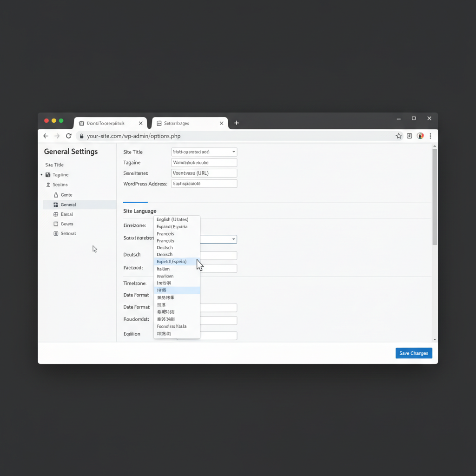The image size is (476, 476).
Task: Click the Setiorat sidebar icon
Action: point(56,234)
